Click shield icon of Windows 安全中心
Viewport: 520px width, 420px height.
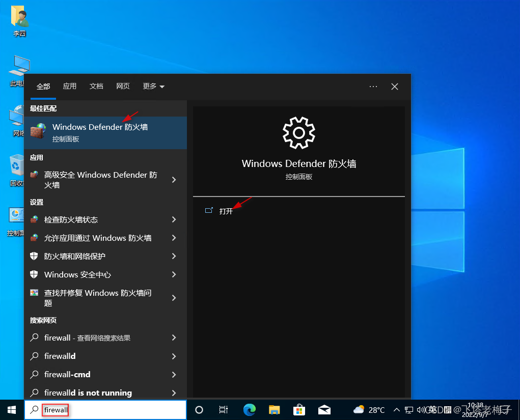click(34, 274)
